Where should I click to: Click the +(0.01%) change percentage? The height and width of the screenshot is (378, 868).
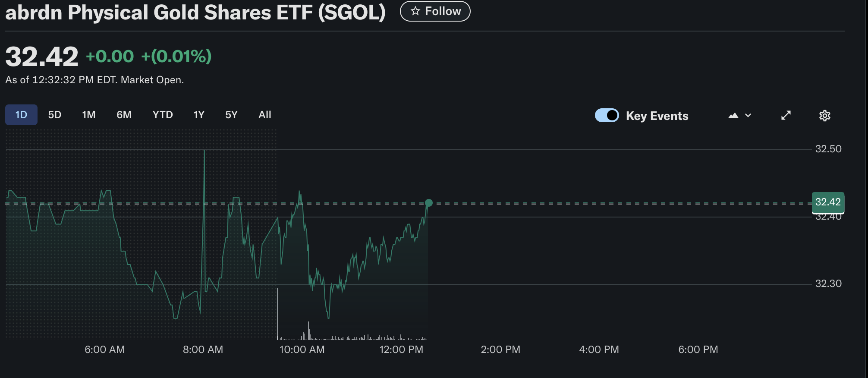click(x=176, y=56)
